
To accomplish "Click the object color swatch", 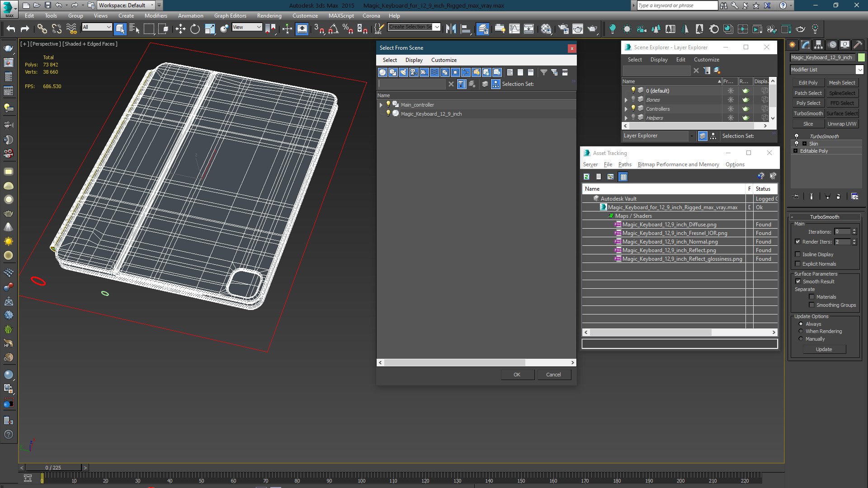I will click(x=861, y=57).
